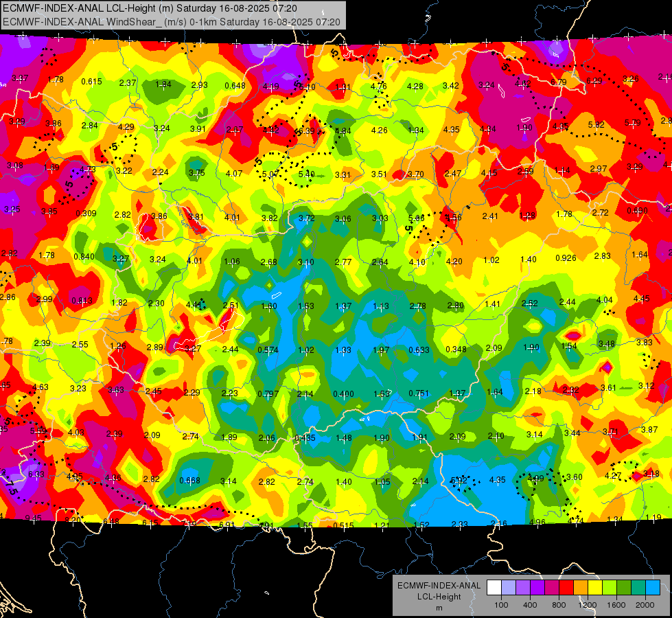
Task: Click the teal legend swatch
Action: click(638, 588)
